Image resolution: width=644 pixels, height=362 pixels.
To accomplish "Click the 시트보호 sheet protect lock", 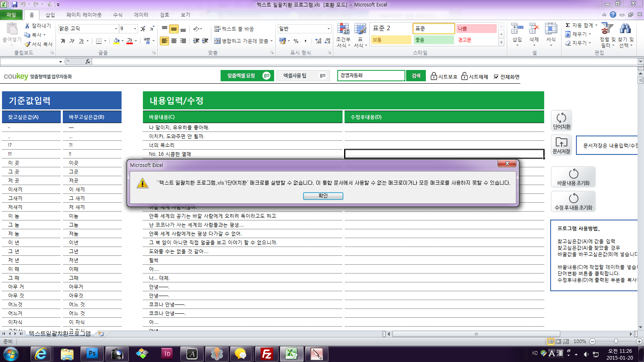I will coord(434,76).
